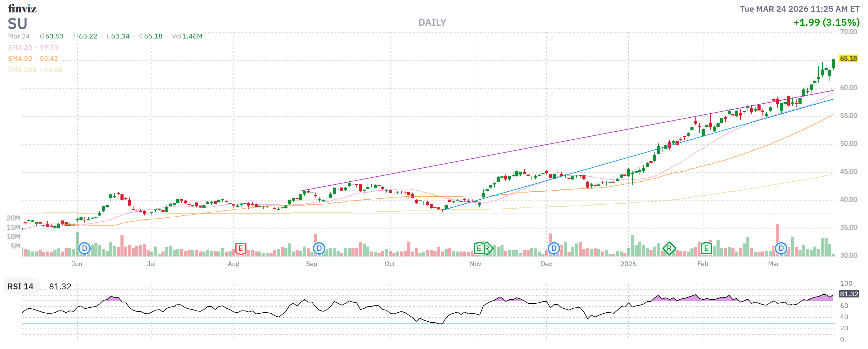This screenshot has height=349, width=868.
Task: Select the SMA 50 legend label
Action: [x=20, y=59]
